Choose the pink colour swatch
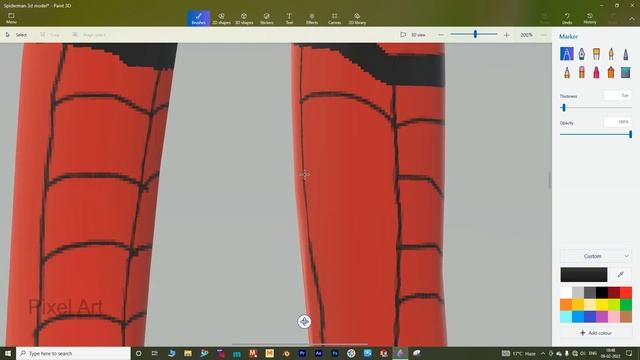The image size is (640, 360). pos(613,316)
